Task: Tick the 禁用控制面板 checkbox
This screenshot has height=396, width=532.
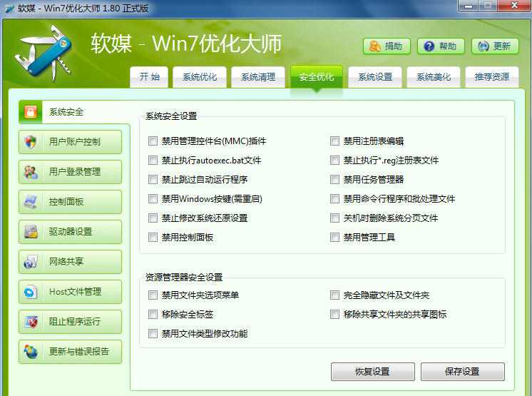Action: [153, 237]
